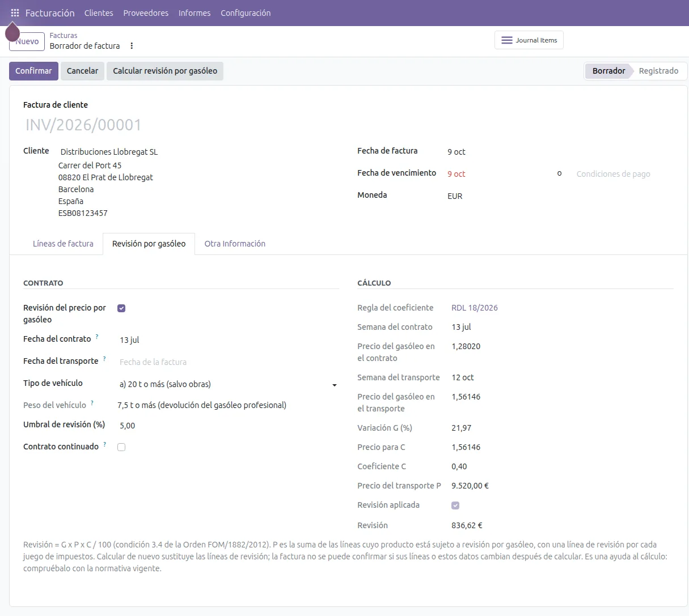The image size is (689, 616).
Task: Edit the Fecha de vencimiento date
Action: [456, 174]
